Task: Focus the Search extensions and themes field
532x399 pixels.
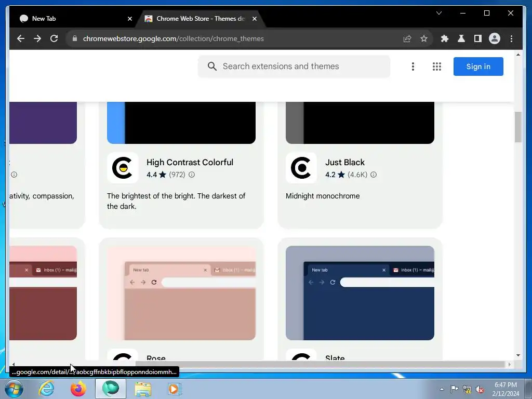Action: [x=294, y=66]
